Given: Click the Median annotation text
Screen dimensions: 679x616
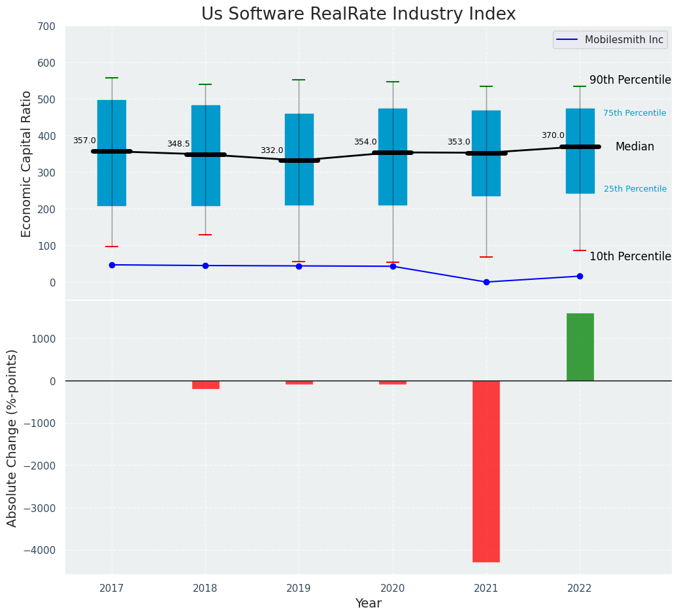Looking at the screenshot, I should 634,147.
